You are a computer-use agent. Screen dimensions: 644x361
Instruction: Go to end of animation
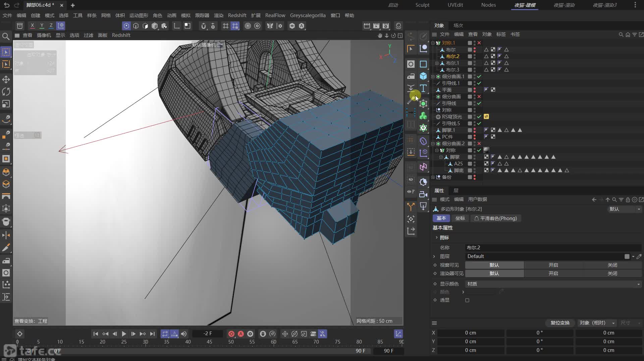point(152,334)
